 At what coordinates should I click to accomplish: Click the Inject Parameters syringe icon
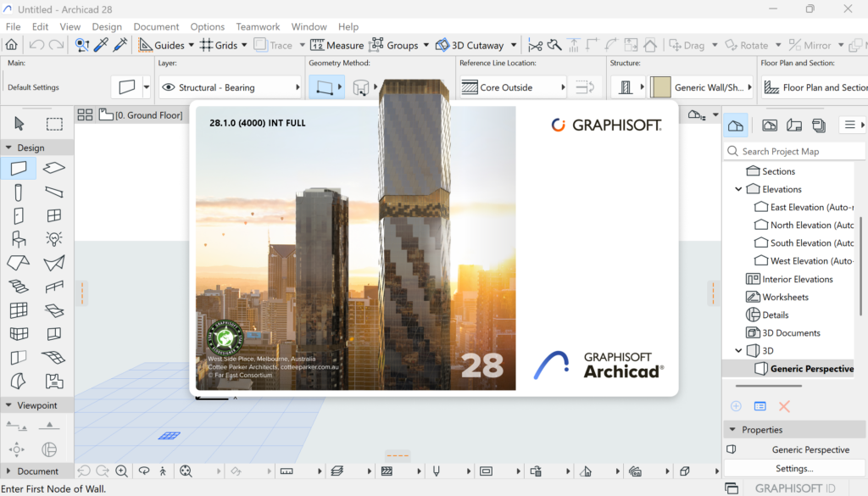tap(120, 45)
